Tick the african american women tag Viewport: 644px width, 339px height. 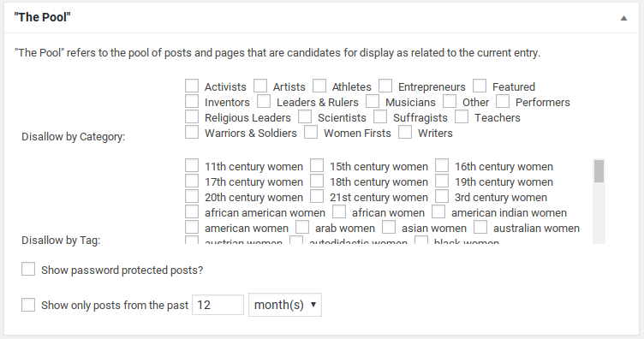(192, 211)
